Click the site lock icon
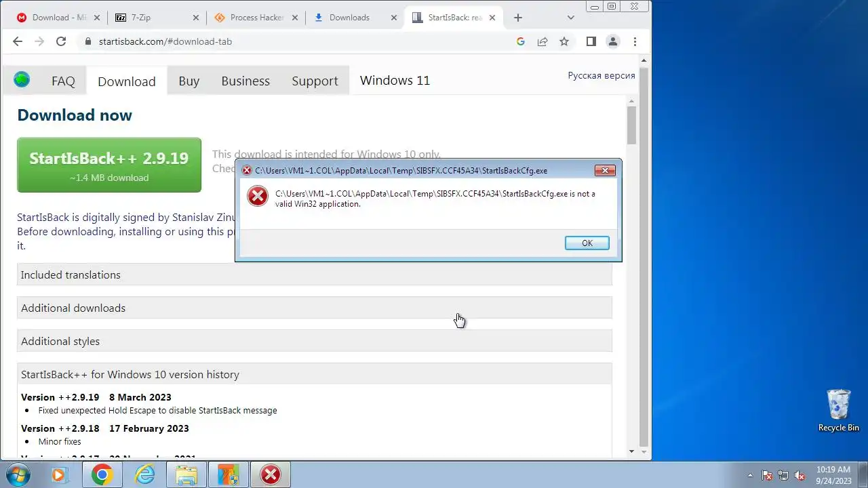The image size is (868, 488). (87, 41)
